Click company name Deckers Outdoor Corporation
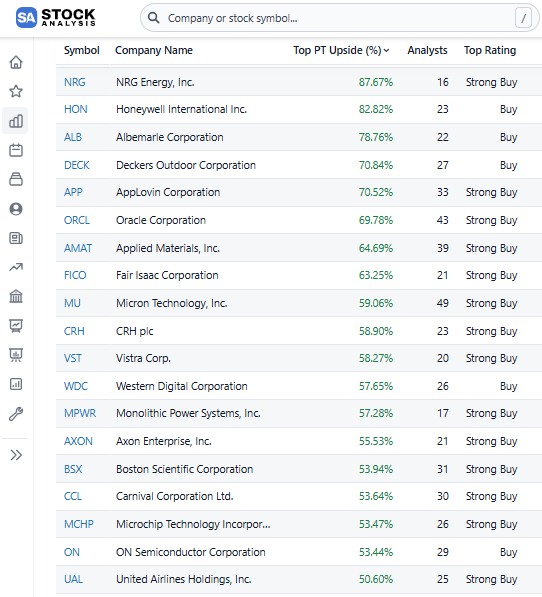This screenshot has height=597, width=542. [x=186, y=165]
